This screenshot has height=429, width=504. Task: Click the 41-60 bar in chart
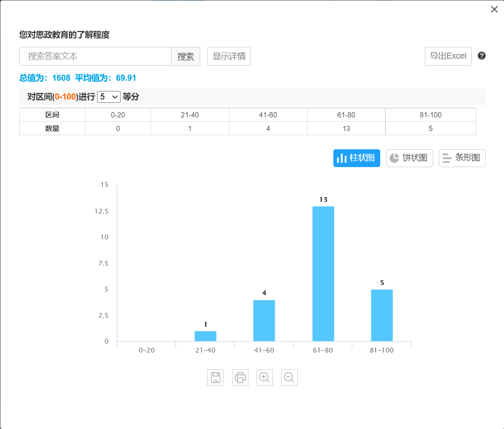264,321
